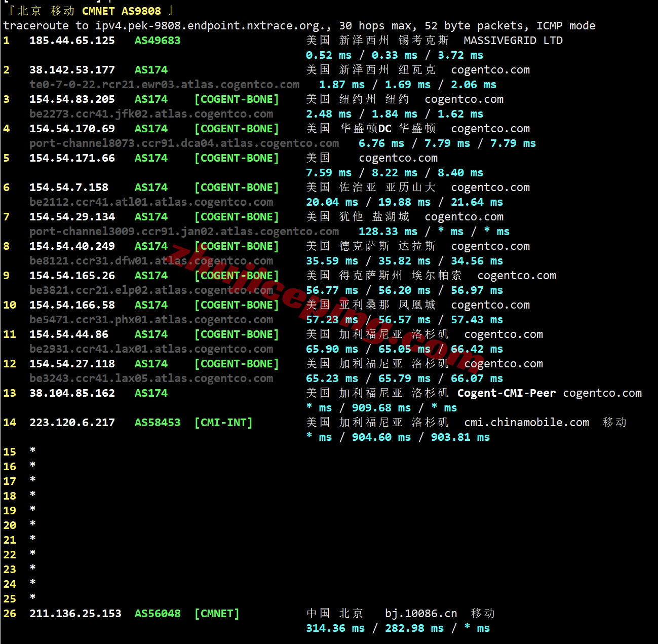Click hostname be3243.ccr41.lax05.atlas.cogentco.com
Image resolution: width=658 pixels, height=644 pixels.
(x=151, y=378)
